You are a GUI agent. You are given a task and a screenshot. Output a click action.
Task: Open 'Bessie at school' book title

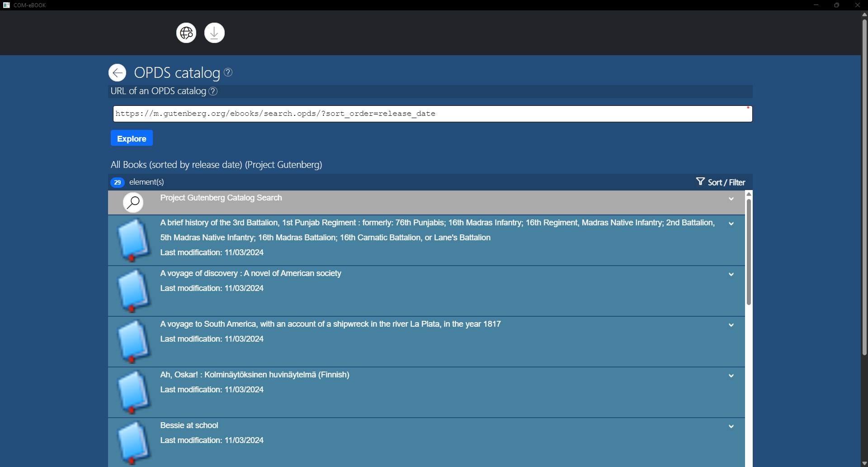pyautogui.click(x=189, y=425)
